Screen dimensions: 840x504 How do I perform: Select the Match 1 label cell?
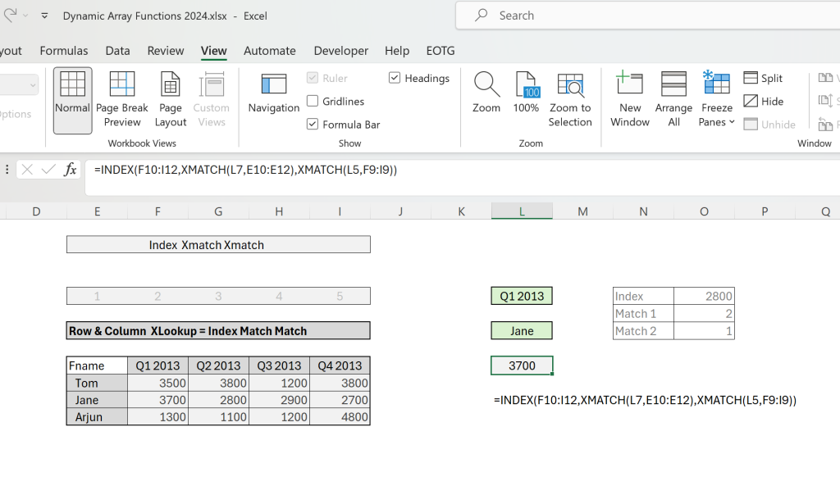pos(643,314)
